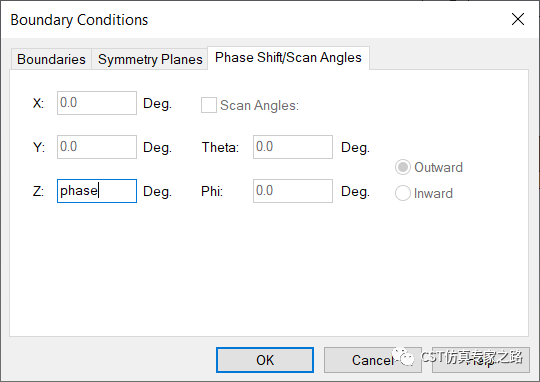Enable the Scan Angles checkbox
540x382 pixels.
[209, 105]
